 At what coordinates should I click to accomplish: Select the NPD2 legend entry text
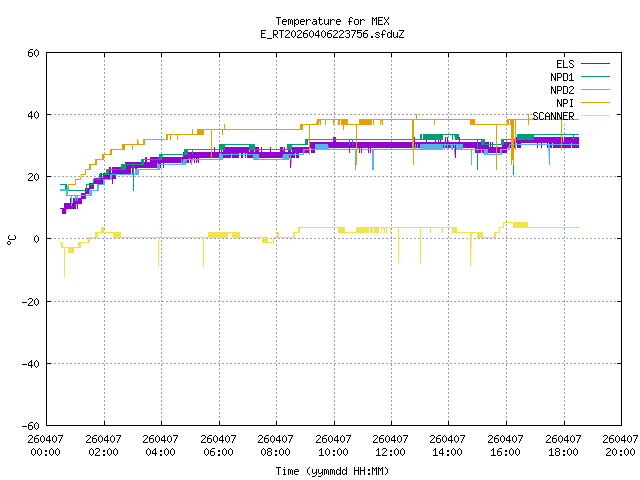(x=562, y=90)
